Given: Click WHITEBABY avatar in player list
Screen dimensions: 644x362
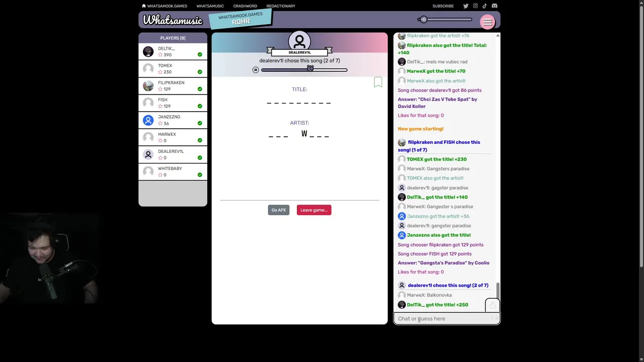Looking at the screenshot, I should pos(148,171).
